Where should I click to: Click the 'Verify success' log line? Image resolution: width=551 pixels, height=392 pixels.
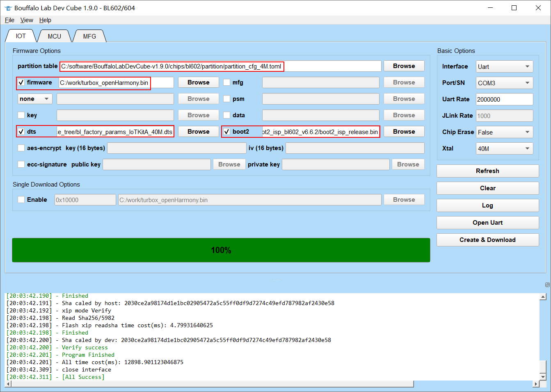57,347
